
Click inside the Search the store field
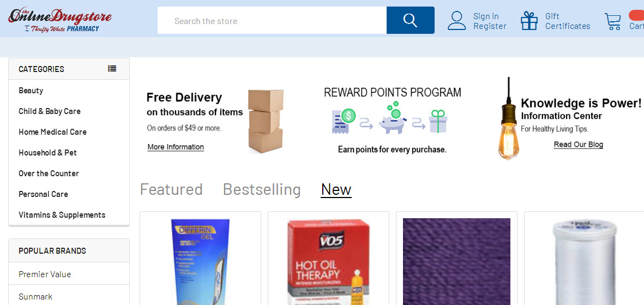coord(272,20)
